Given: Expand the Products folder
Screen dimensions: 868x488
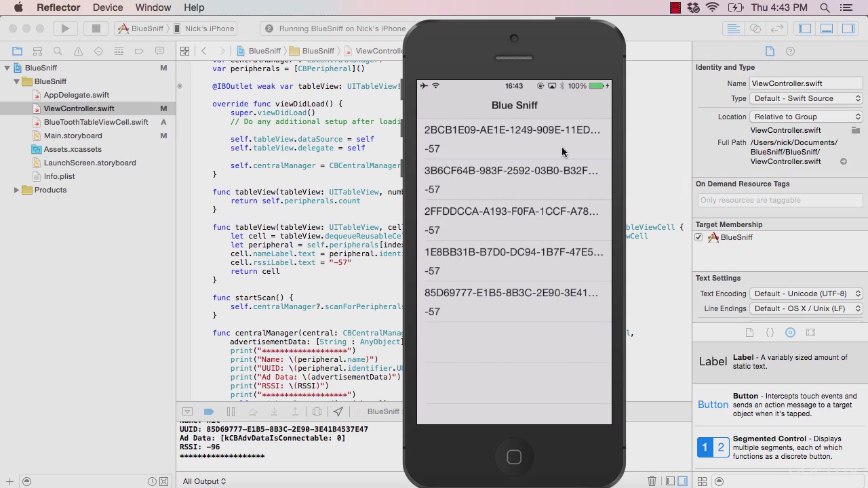Looking at the screenshot, I should coord(16,190).
